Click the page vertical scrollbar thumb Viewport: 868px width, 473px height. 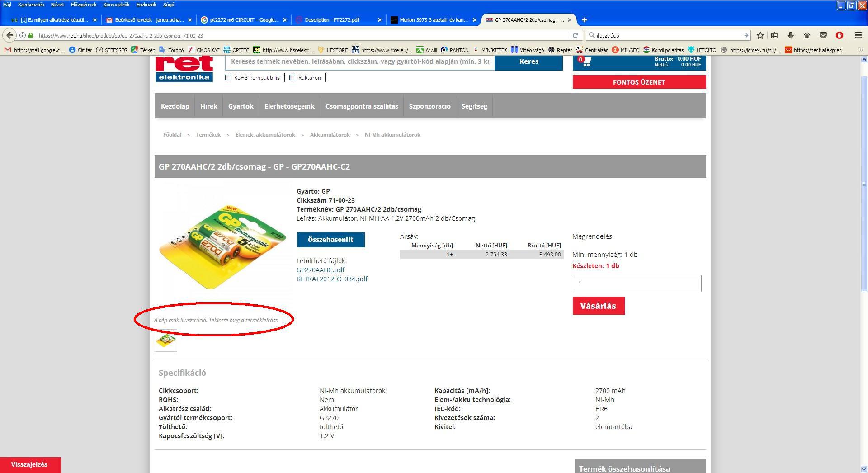pyautogui.click(x=864, y=183)
